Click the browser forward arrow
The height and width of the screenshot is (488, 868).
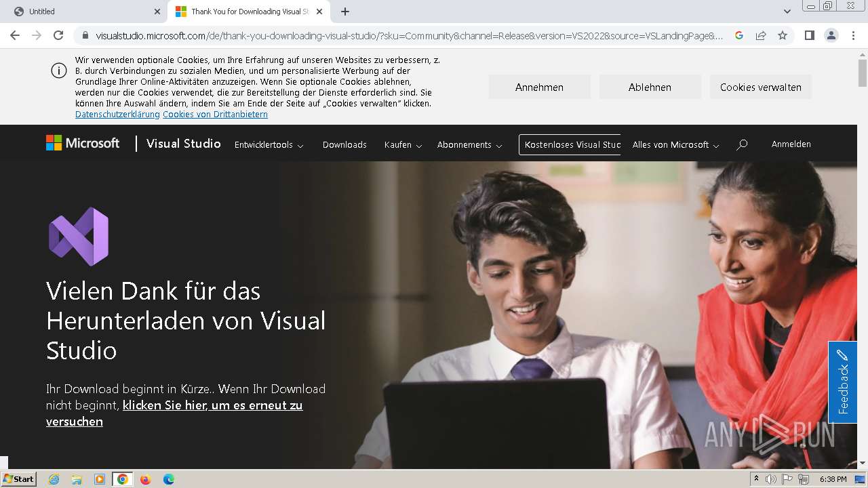(37, 35)
